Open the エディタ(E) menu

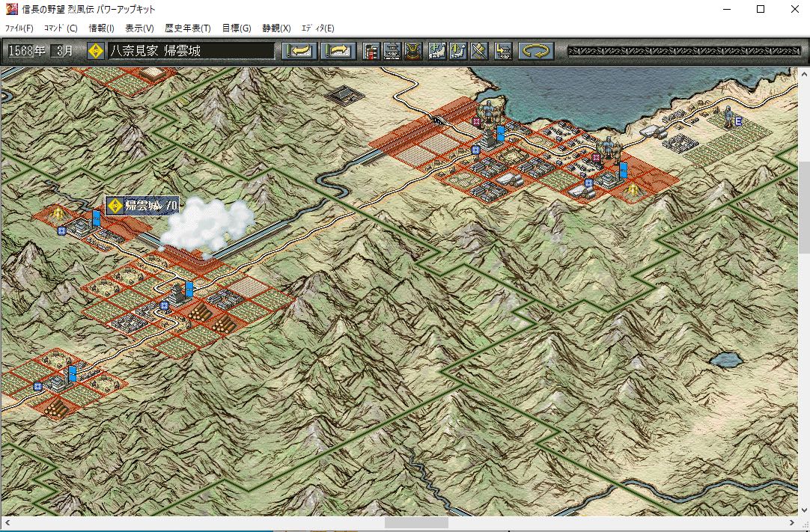point(317,28)
